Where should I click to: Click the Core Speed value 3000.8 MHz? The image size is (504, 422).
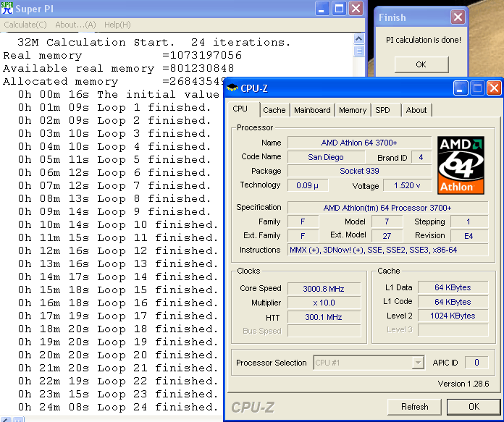tap(324, 289)
